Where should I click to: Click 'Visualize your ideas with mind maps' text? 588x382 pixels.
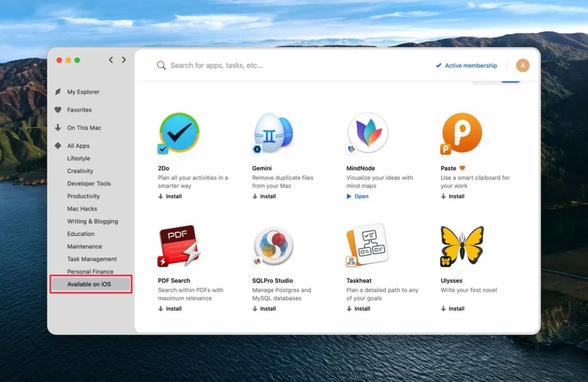coord(380,181)
